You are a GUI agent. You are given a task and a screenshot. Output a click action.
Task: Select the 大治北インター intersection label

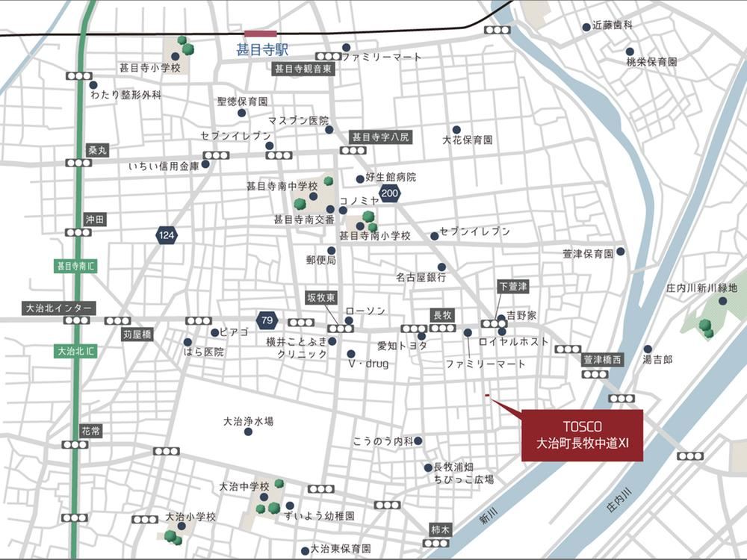coord(59,308)
